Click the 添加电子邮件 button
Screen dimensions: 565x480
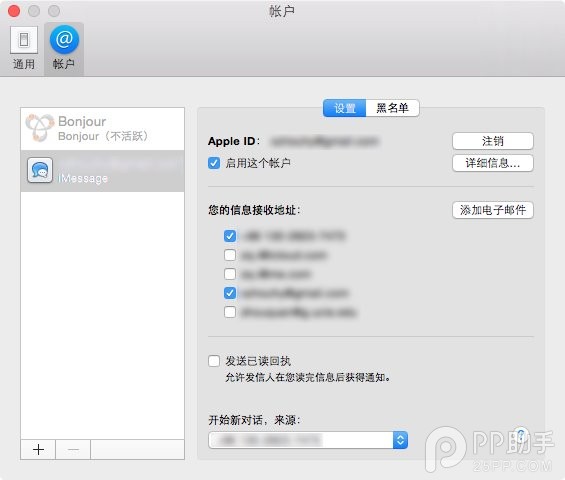[493, 210]
